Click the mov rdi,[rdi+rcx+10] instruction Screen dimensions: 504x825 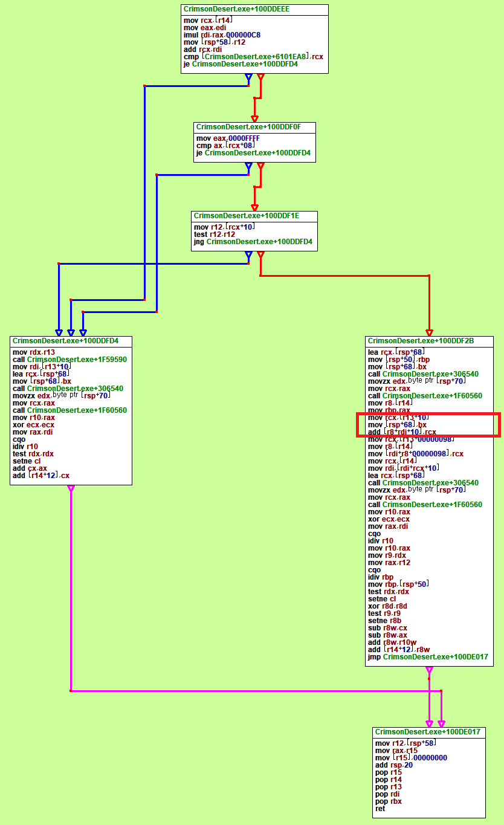404,468
